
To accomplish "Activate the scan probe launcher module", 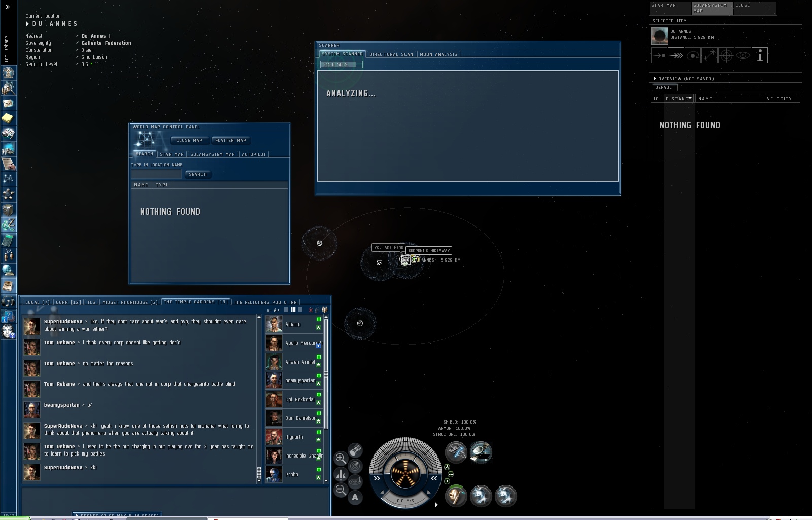I will pyautogui.click(x=480, y=452).
